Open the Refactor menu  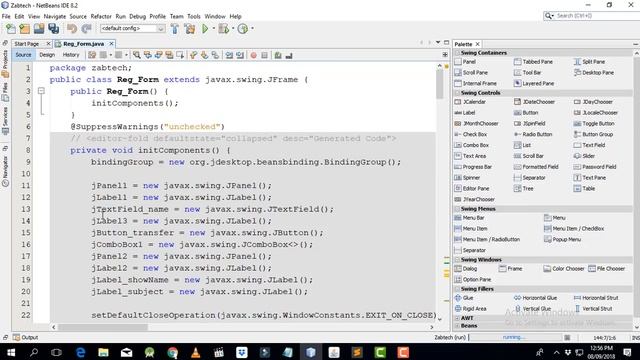101,16
